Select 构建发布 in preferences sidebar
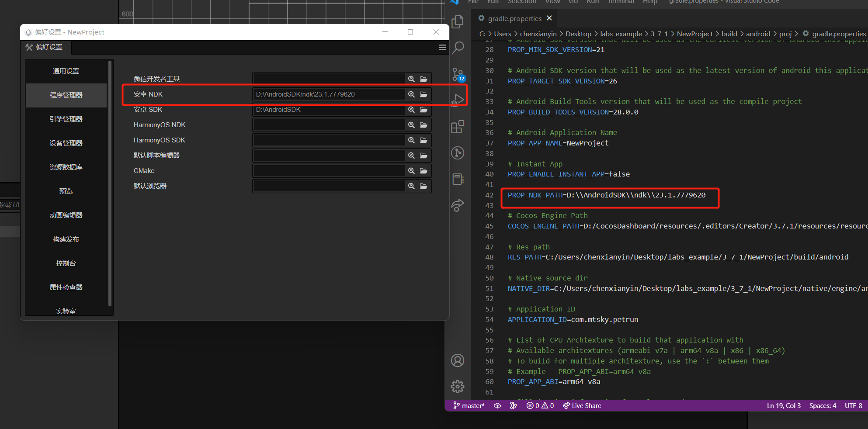 [66, 239]
